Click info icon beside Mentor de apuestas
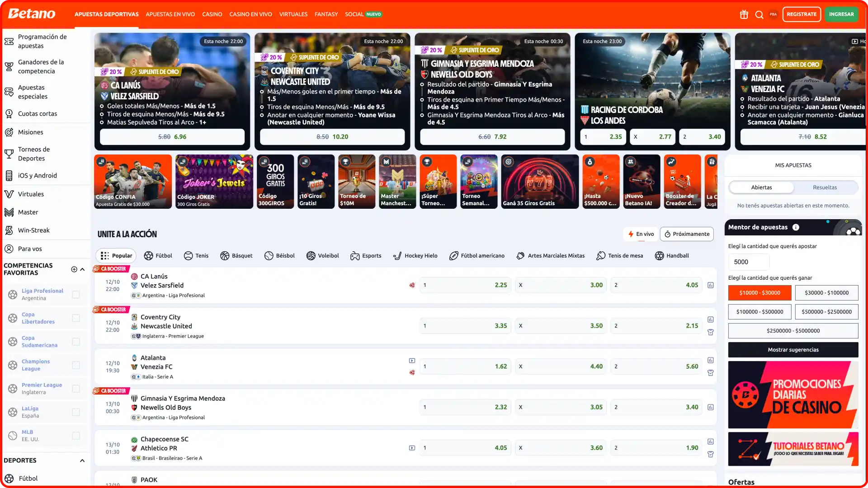 [x=796, y=227]
